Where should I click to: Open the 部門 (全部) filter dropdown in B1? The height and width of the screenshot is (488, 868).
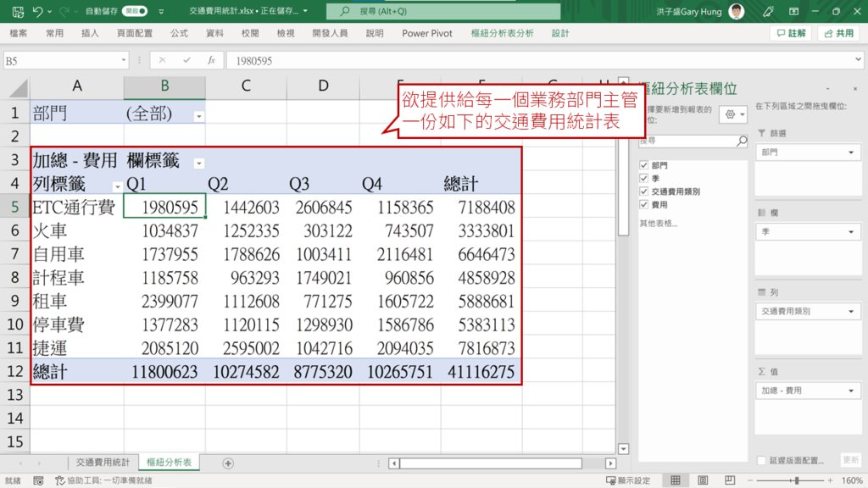[x=198, y=116]
